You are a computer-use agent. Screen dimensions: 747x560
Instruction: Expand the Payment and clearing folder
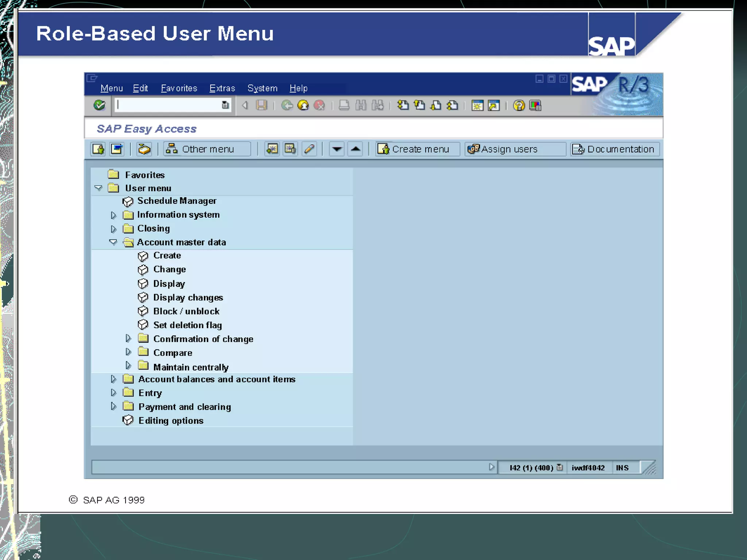113,406
